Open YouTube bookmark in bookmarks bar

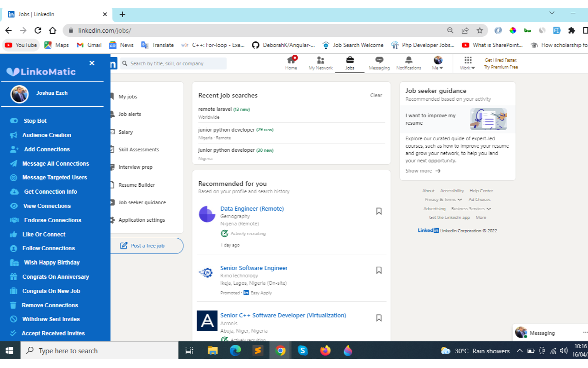tap(21, 45)
